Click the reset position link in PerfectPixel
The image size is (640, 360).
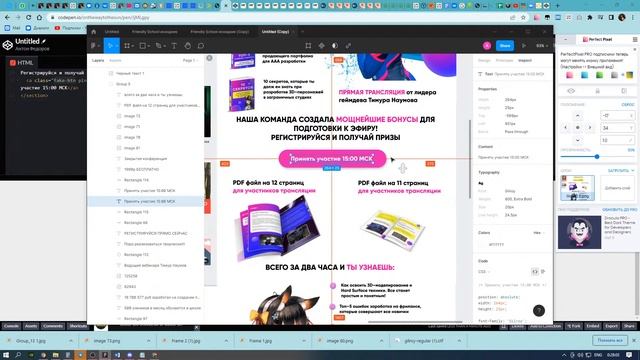tap(628, 104)
